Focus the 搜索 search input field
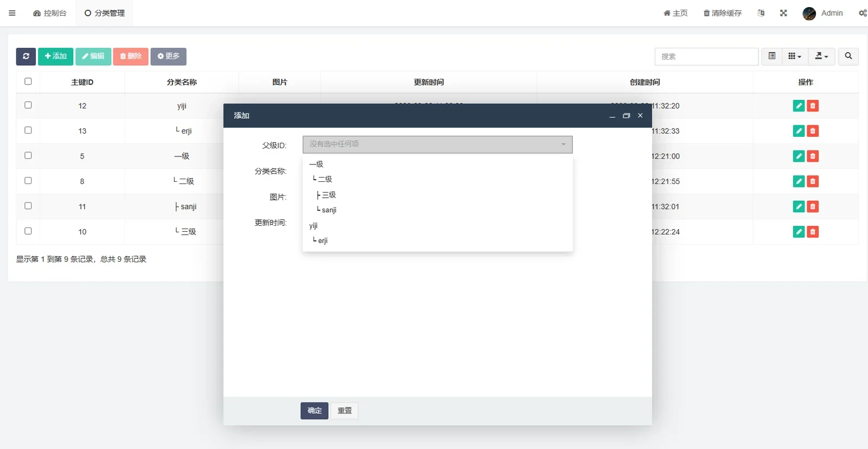868x449 pixels. [x=706, y=56]
